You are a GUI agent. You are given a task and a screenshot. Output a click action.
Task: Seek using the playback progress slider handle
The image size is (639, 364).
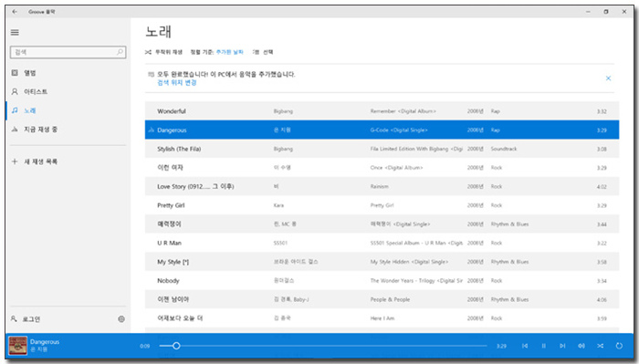[x=176, y=346]
